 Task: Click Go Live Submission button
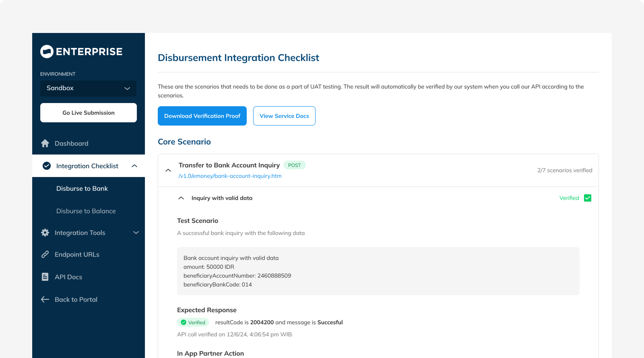[89, 113]
